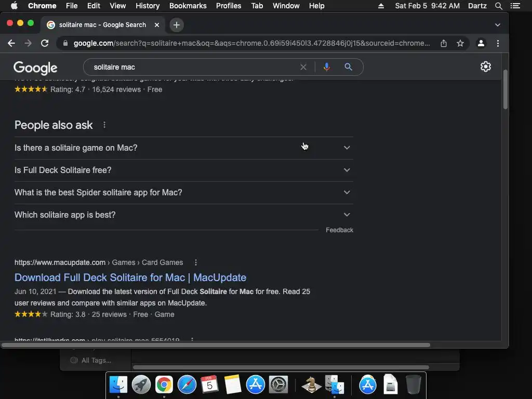Click the horizontal scrollbar of Chrome window
This screenshot has height=399, width=532.
pyautogui.click(x=216, y=345)
